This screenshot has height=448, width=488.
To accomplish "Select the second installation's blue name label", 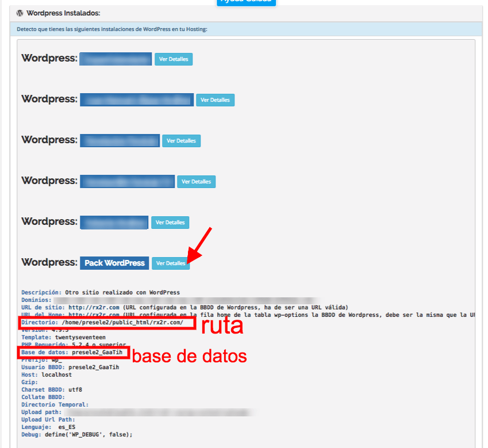I will tap(136, 99).
